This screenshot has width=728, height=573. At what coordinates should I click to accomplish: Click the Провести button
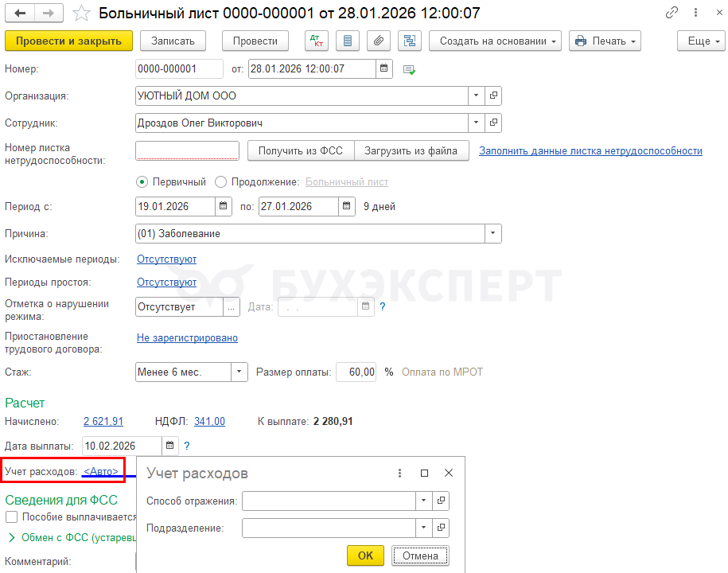click(255, 41)
